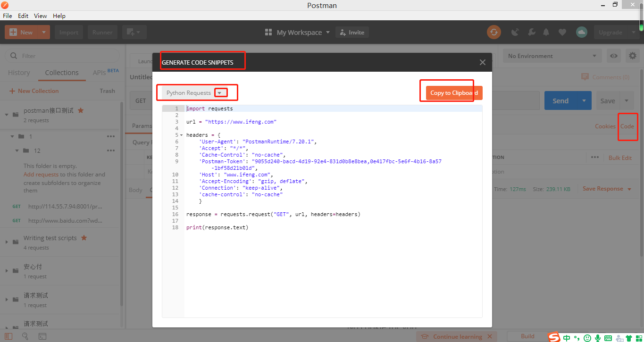The height and width of the screenshot is (342, 644).
Task: Open the Help menu
Action: (x=59, y=16)
